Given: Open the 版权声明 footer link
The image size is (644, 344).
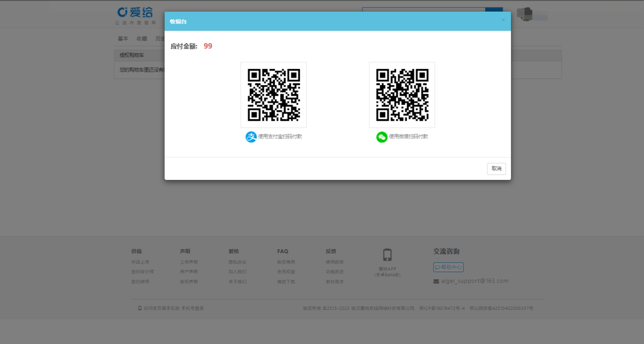Looking at the screenshot, I should [189, 282].
